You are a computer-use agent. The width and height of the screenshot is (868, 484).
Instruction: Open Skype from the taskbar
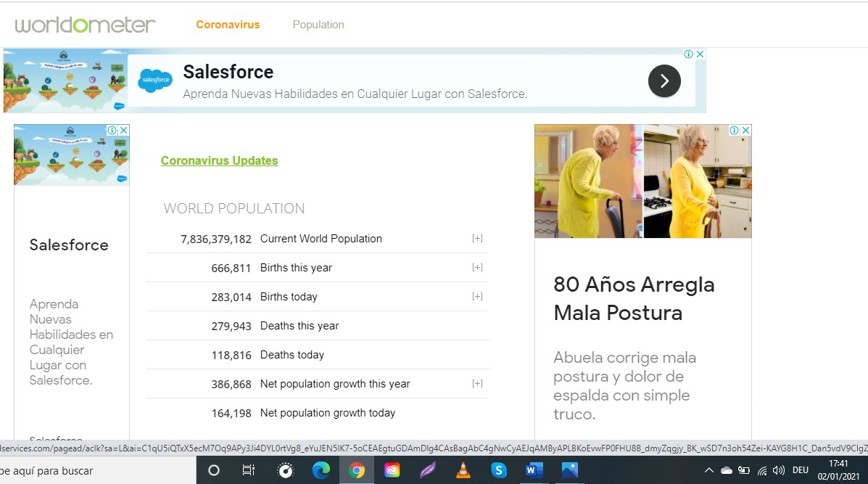coord(498,471)
